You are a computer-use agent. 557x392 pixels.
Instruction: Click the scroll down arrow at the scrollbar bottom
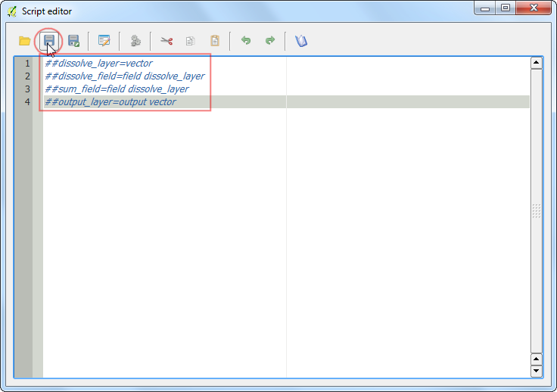(x=536, y=371)
